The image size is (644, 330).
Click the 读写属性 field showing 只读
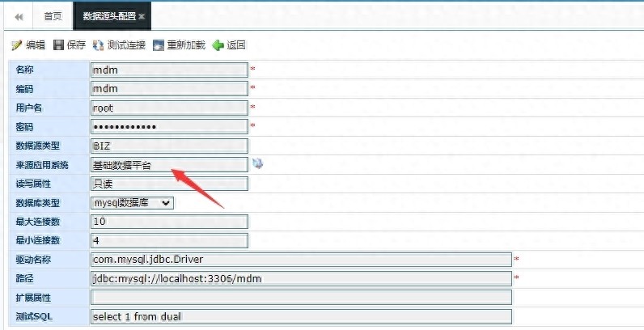click(169, 184)
